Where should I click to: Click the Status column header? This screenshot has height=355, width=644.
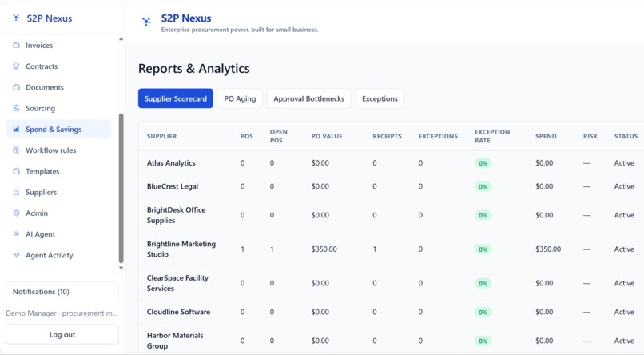(626, 136)
